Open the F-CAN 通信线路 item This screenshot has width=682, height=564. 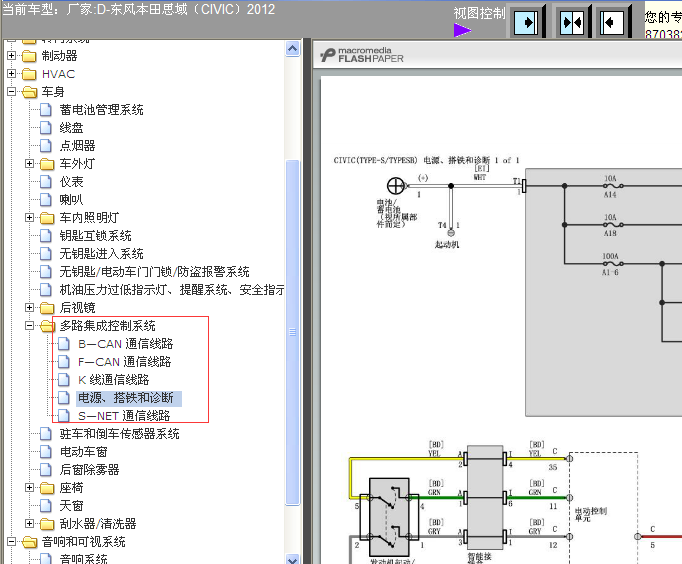(x=125, y=362)
